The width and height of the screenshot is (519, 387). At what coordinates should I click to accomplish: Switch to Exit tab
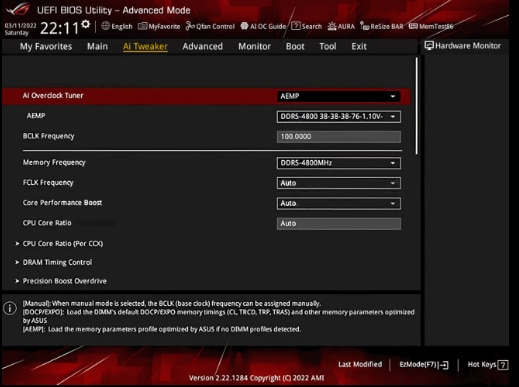359,46
